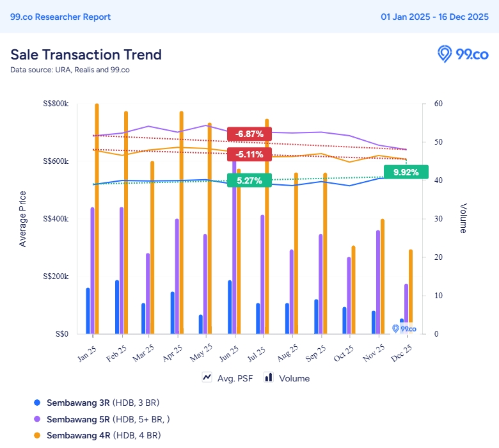The width and height of the screenshot is (499, 448).
Task: Click the 99.co logo at top right
Action: 463,54
